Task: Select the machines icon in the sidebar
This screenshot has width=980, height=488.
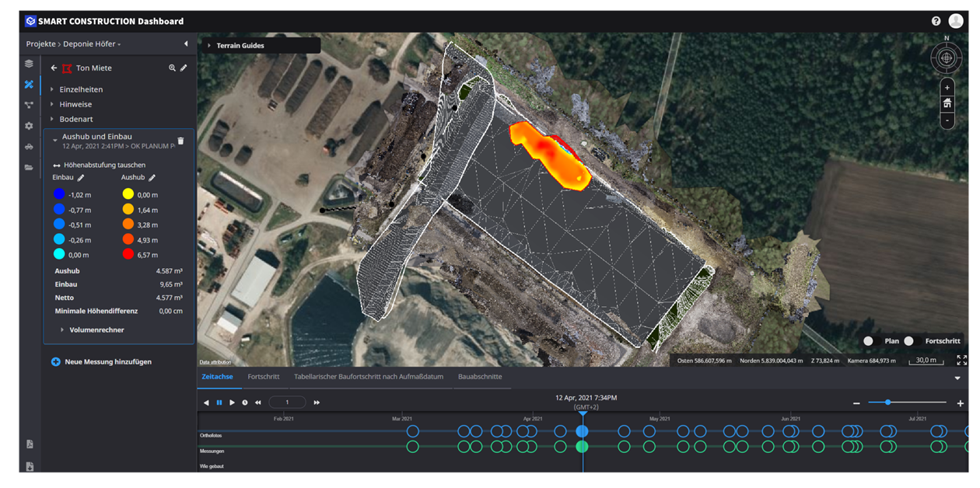Action: click(29, 146)
